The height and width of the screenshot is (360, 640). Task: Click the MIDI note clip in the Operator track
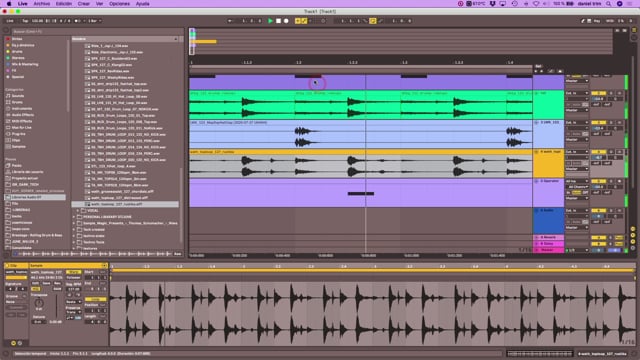361,193
